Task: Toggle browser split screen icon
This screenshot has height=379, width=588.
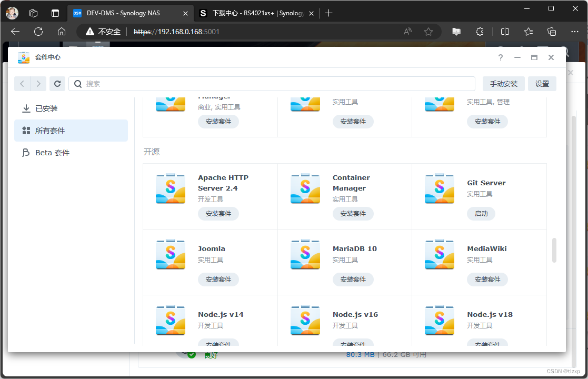Action: click(505, 32)
